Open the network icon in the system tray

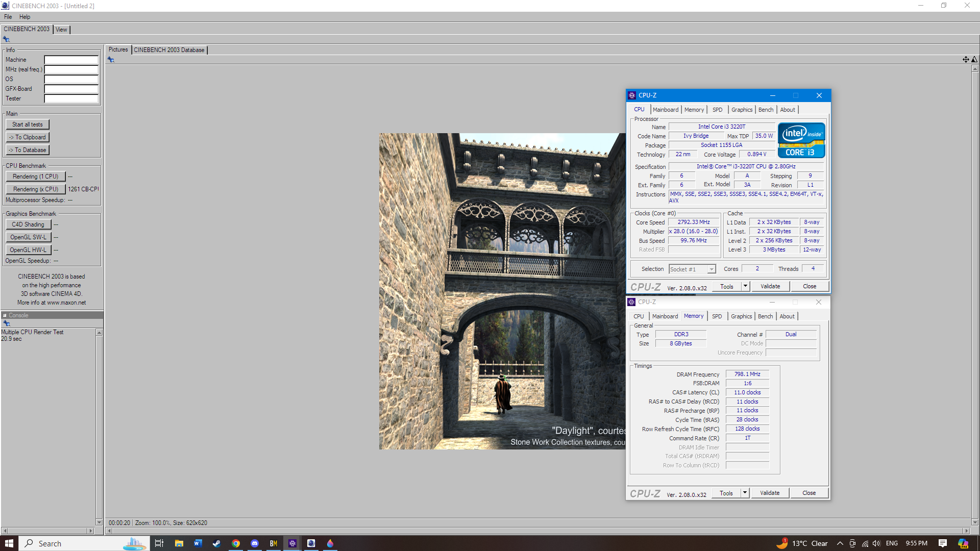pyautogui.click(x=865, y=543)
